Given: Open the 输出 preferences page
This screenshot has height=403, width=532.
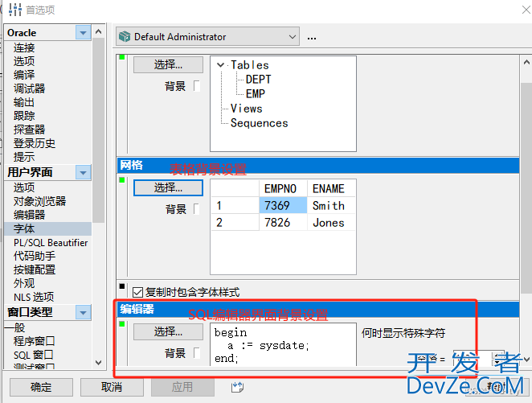Looking at the screenshot, I should [24, 102].
